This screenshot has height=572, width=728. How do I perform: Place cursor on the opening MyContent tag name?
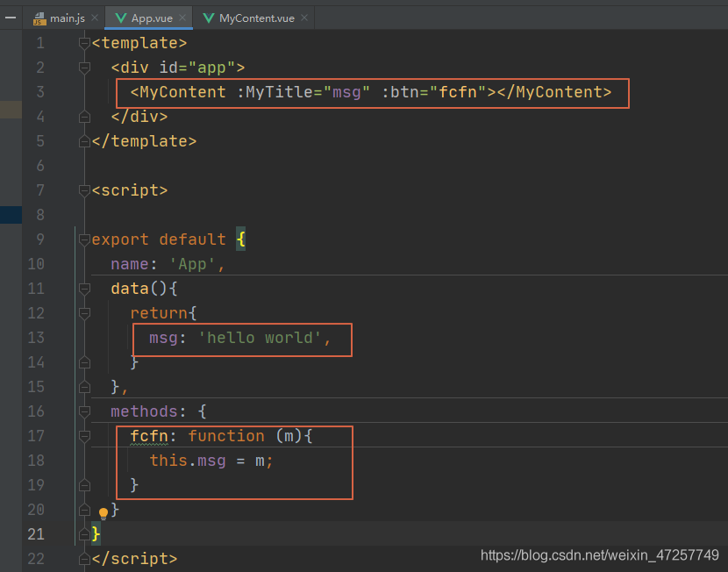[x=182, y=92]
